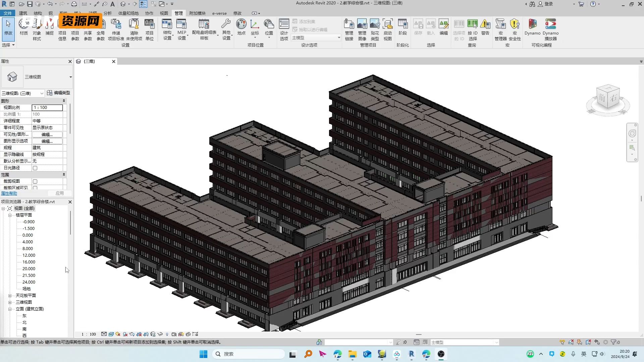The image size is (644, 362).
Task: Check the 裁剪区域可见 checkbox
Action: click(35, 188)
